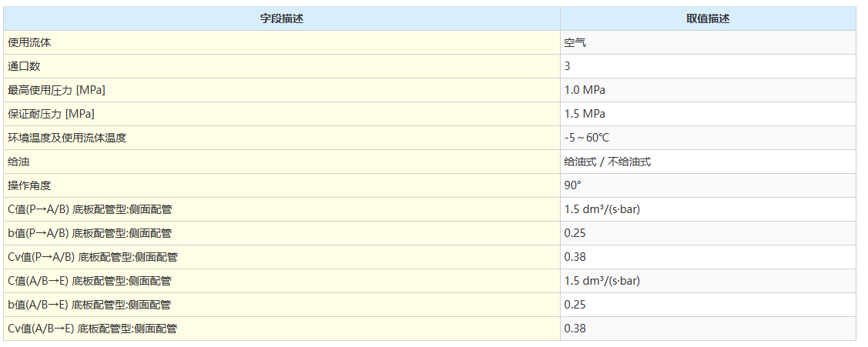Click the 取值描述 column header
This screenshot has height=347, width=868.
[707, 18]
